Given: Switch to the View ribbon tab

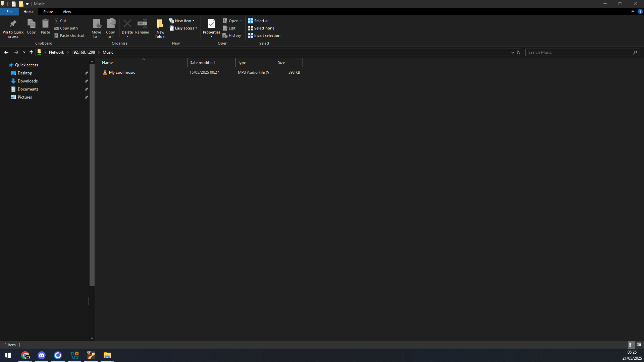Looking at the screenshot, I should tap(67, 12).
